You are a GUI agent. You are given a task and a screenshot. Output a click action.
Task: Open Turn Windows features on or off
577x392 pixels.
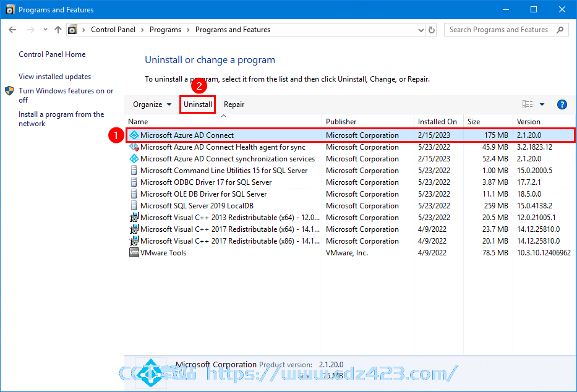66,95
